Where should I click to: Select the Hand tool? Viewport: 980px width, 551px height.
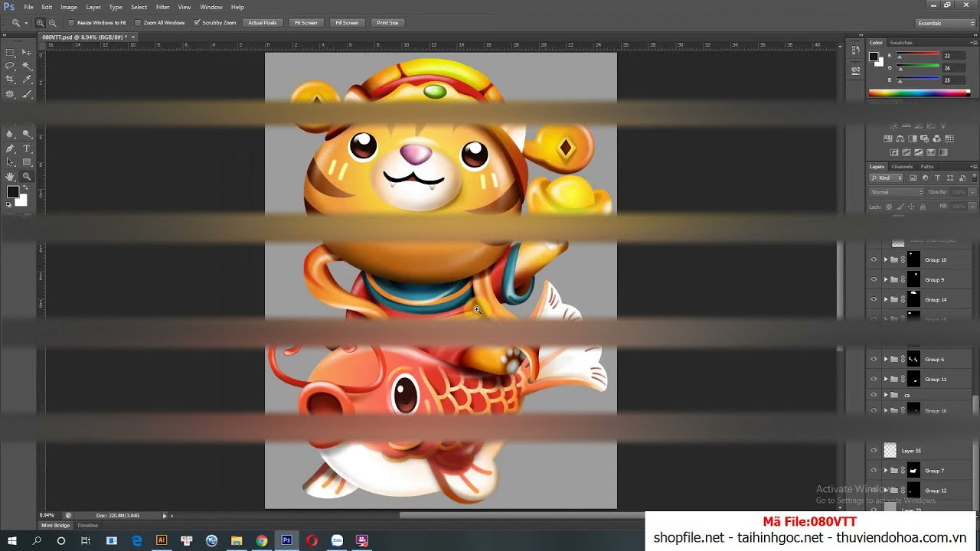tap(10, 176)
